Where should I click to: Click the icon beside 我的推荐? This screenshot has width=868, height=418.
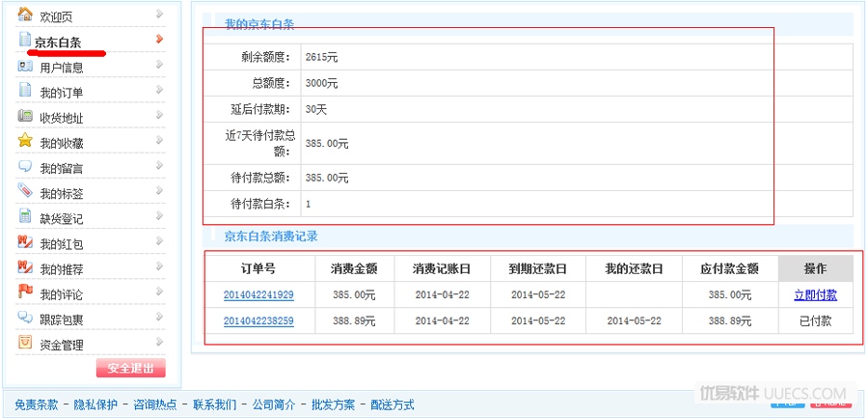click(x=25, y=266)
